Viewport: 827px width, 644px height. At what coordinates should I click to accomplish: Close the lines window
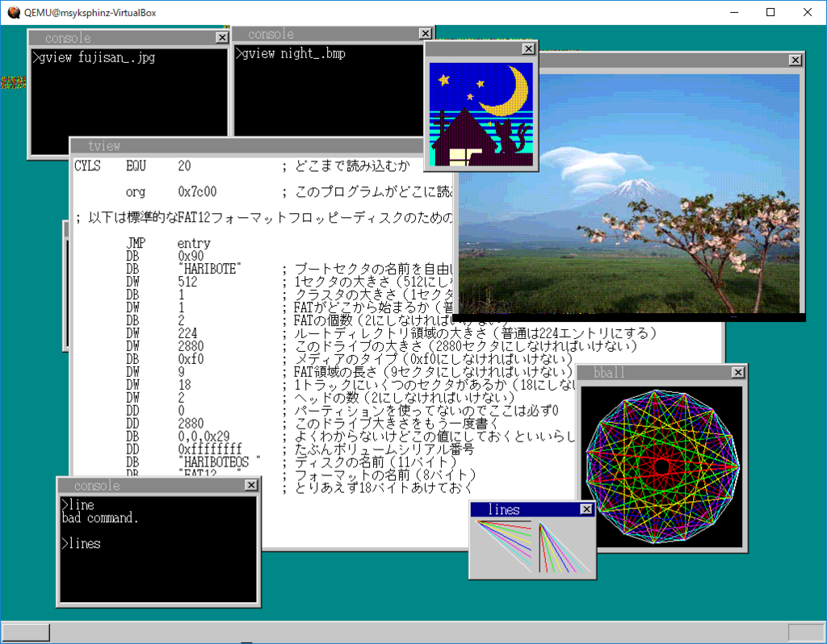coord(586,509)
